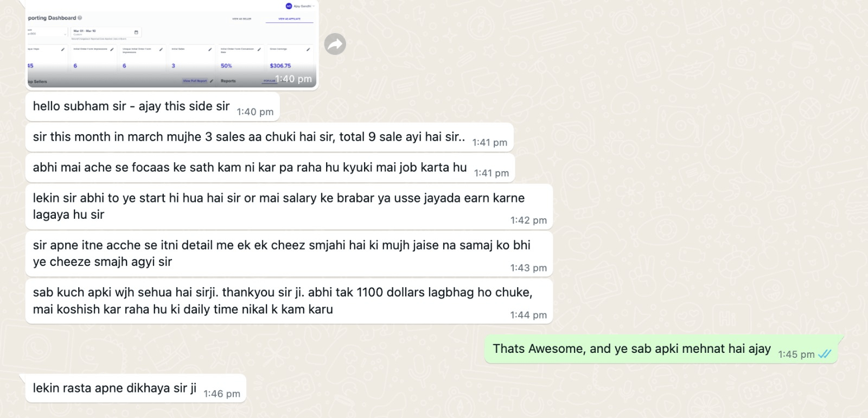Click the blue avatar beside Ajay Gandhi
868x418 pixels.
(x=289, y=6)
